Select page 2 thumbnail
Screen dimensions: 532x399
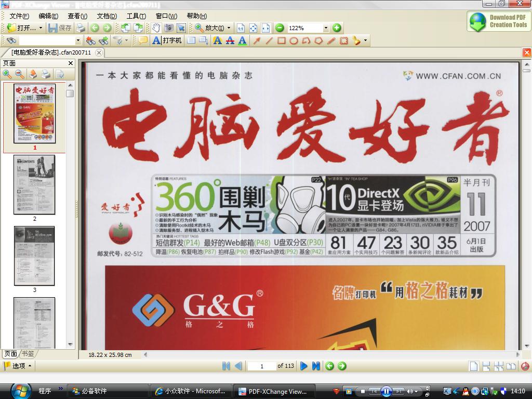coord(34,185)
